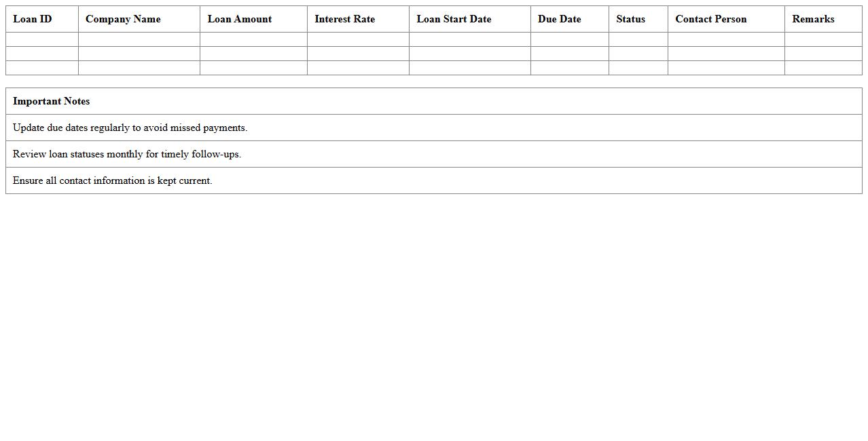Image resolution: width=868 pixels, height=441 pixels.
Task: Click the Status column header
Action: (x=630, y=19)
